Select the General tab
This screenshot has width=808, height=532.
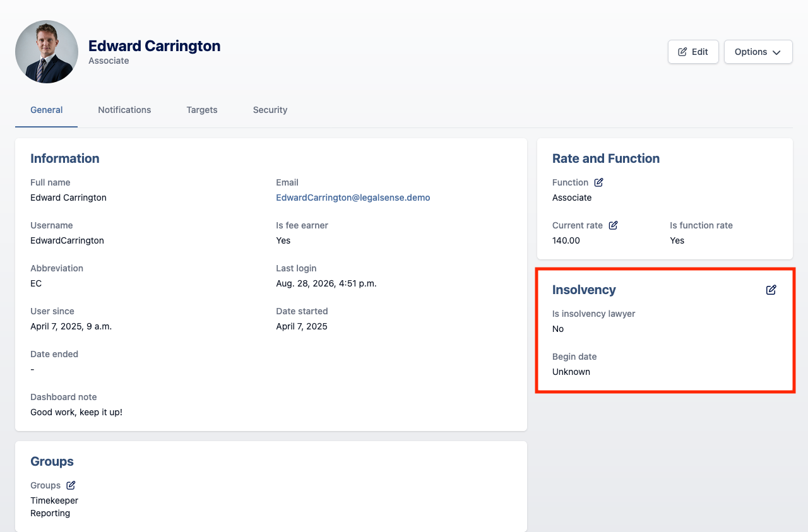point(47,110)
